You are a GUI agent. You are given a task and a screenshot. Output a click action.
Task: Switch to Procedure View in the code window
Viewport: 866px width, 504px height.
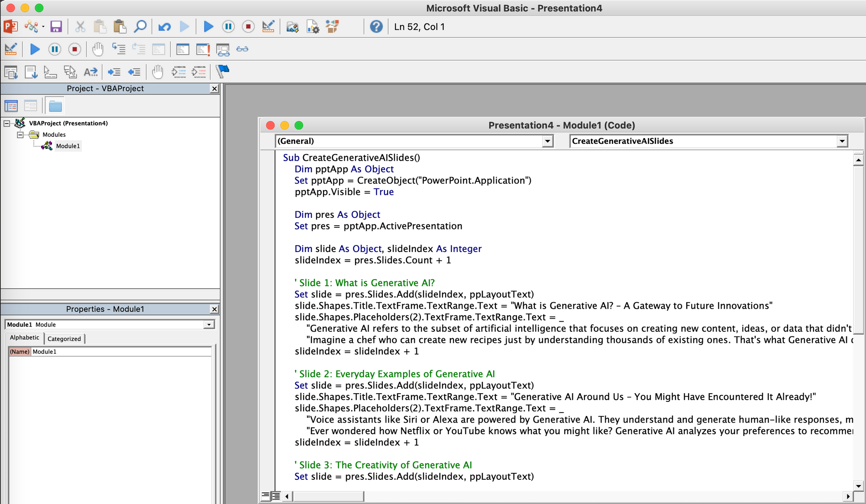click(x=265, y=496)
